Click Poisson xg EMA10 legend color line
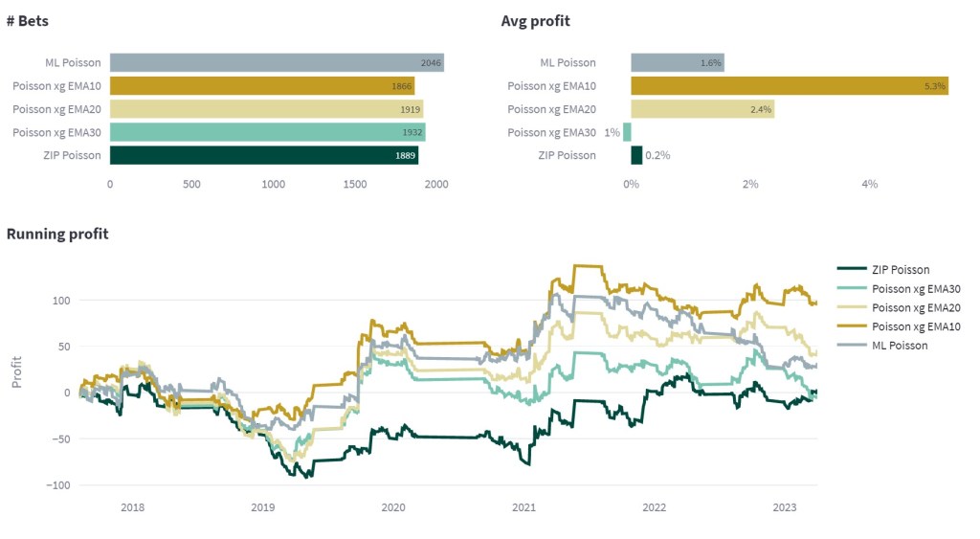The image size is (980, 539). (850, 326)
